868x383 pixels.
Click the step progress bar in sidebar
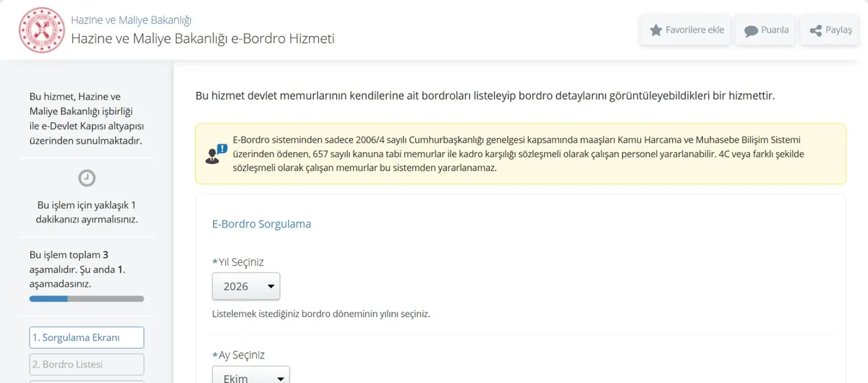[87, 298]
